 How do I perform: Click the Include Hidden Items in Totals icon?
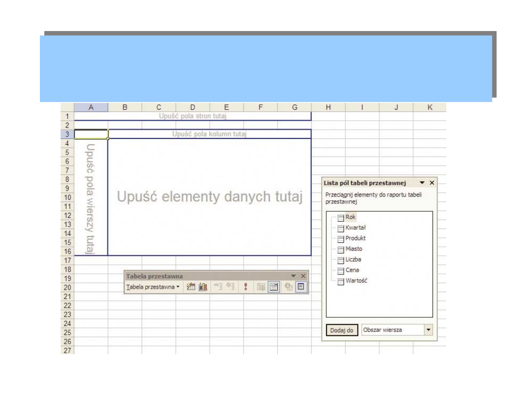(261, 287)
